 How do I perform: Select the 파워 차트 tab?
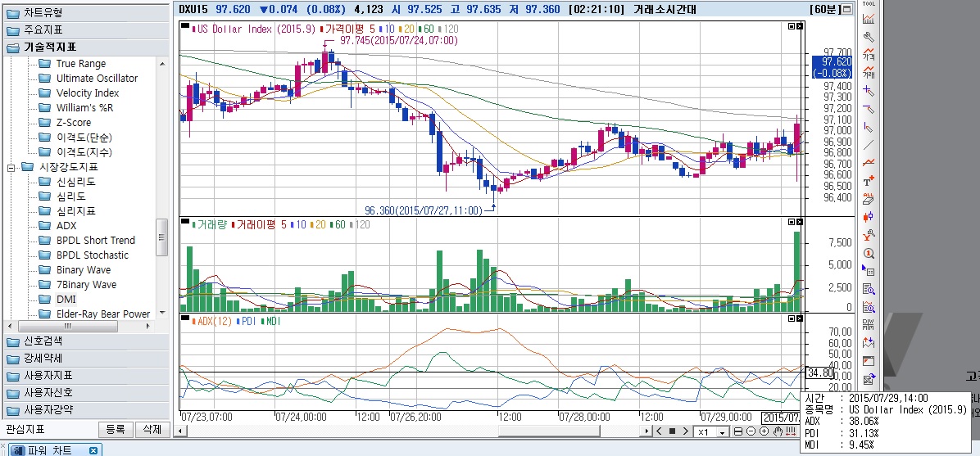51,449
